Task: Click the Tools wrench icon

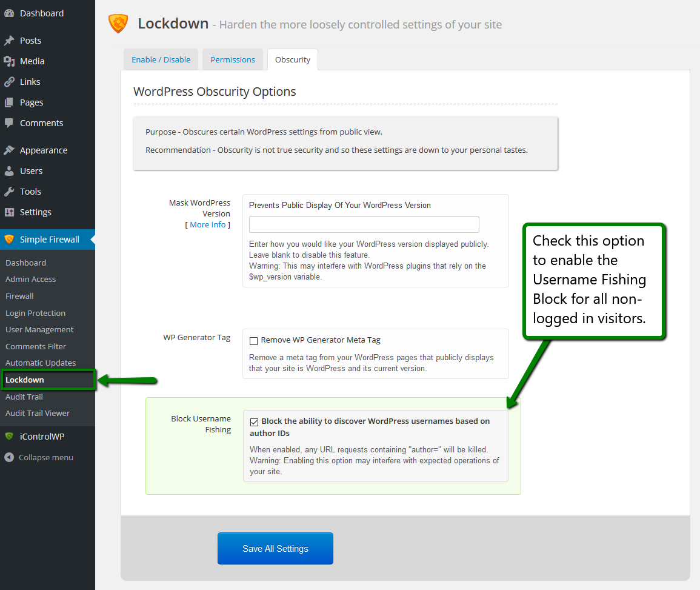Action: [9, 192]
